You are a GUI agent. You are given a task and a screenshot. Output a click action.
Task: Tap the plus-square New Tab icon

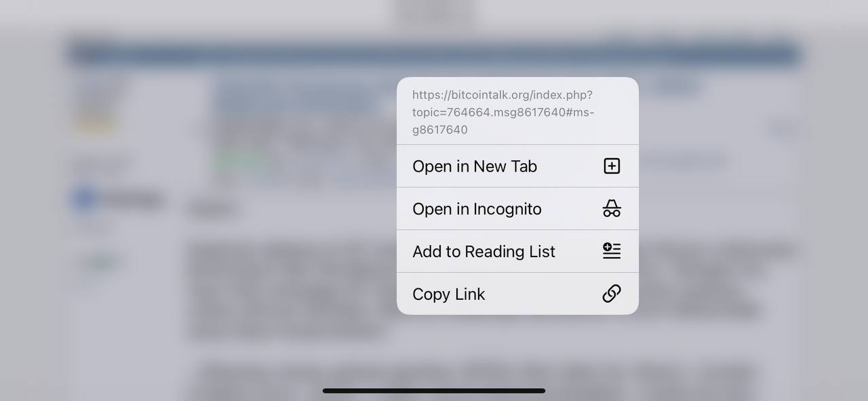tap(612, 166)
